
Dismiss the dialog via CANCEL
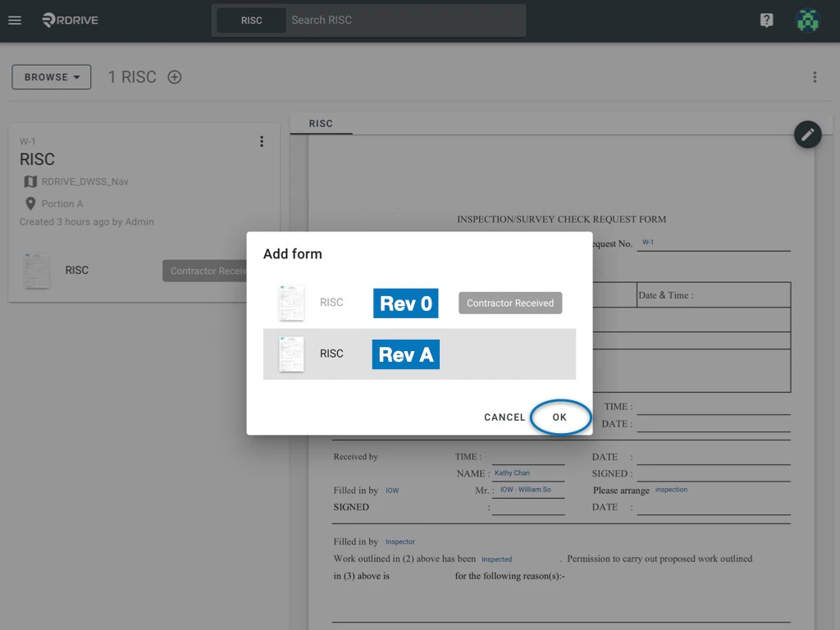[x=504, y=417]
